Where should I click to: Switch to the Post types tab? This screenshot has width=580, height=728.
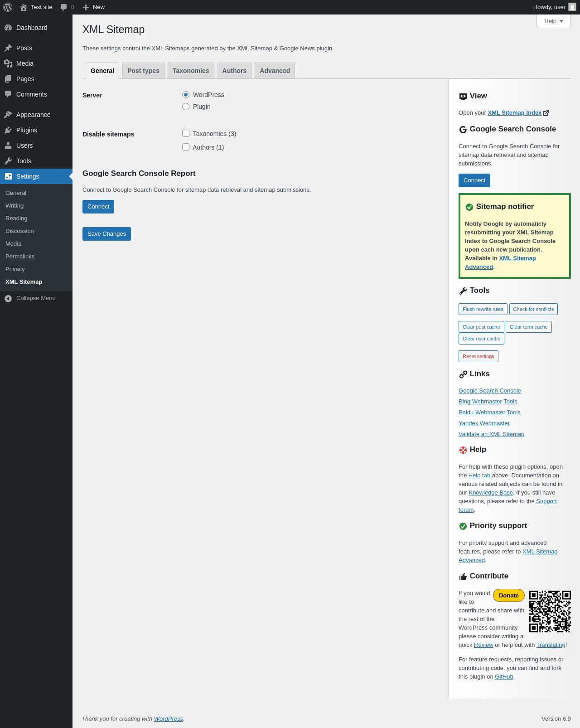tap(143, 71)
